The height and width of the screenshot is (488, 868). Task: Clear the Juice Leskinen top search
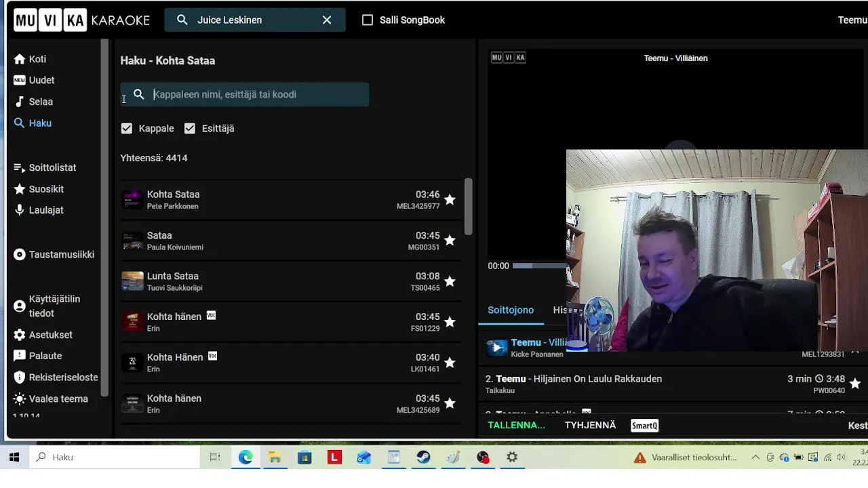click(x=327, y=20)
